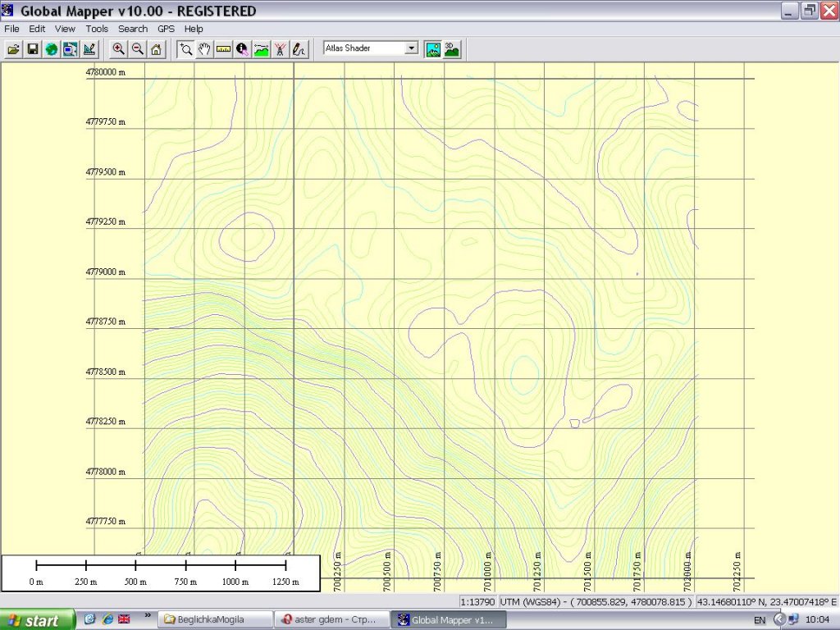This screenshot has height=630, width=840.
Task: Click the Open Data File folder icon
Action: pos(13,49)
